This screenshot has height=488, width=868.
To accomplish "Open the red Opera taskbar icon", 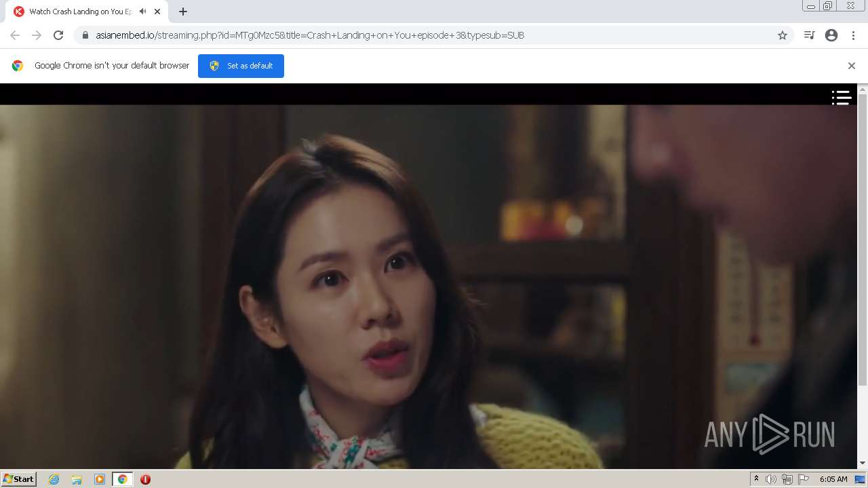I will click(145, 479).
